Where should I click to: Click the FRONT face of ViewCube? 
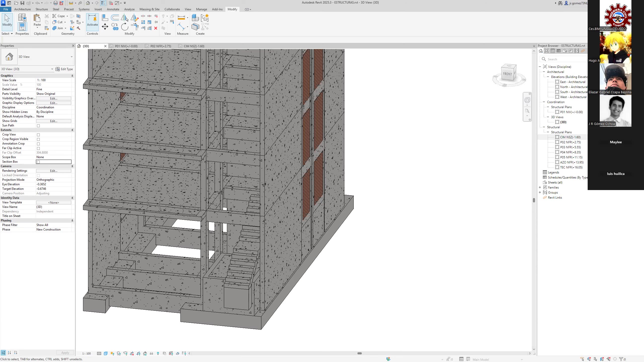(x=507, y=74)
